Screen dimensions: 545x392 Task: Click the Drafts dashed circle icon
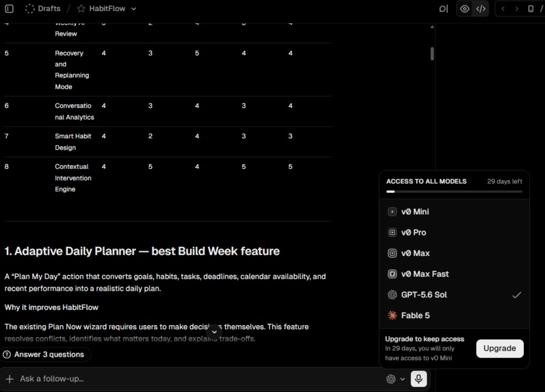coord(30,9)
